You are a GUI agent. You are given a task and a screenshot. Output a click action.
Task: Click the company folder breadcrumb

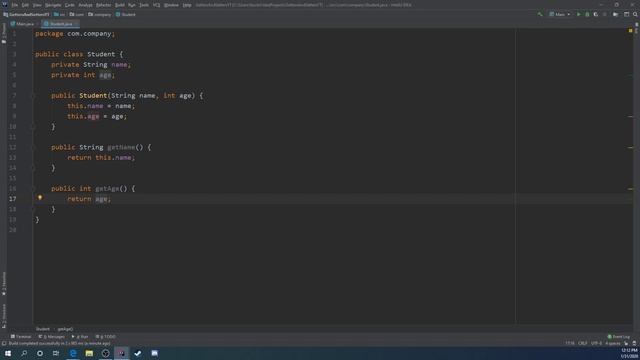100,15
